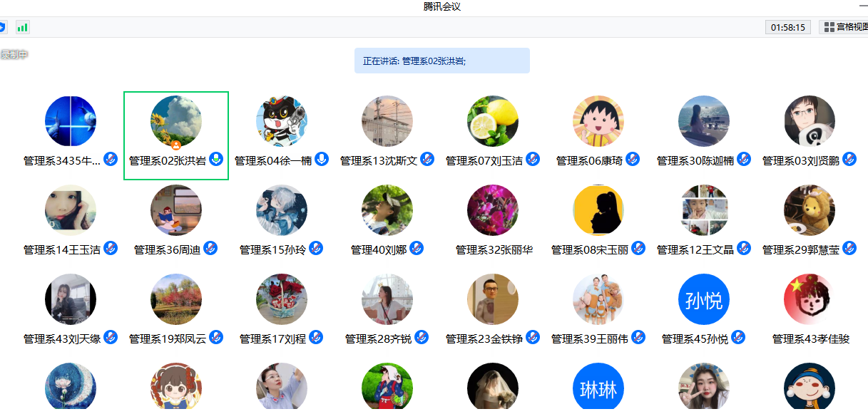Toggle mic icon beside 管理系45孙悦
This screenshot has height=414, width=868.
click(738, 337)
